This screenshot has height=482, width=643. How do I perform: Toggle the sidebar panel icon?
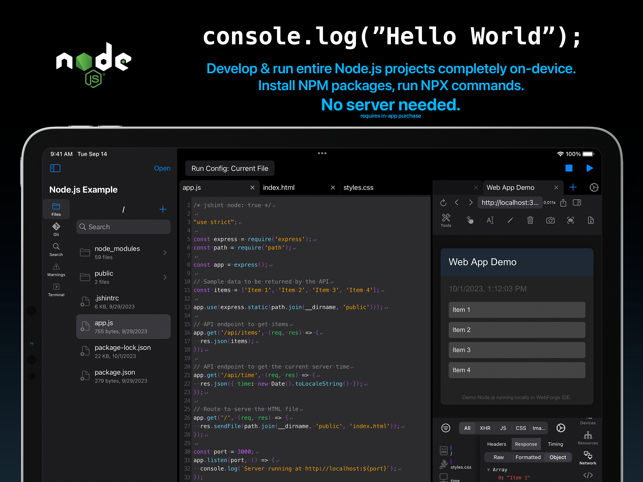point(55,168)
